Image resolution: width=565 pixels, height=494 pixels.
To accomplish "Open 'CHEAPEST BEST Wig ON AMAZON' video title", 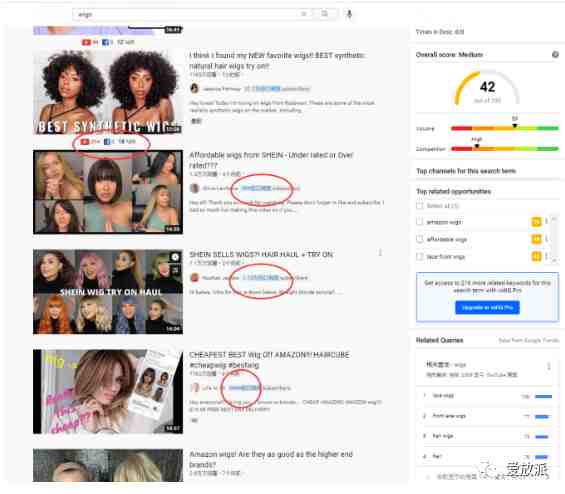I will tap(269, 360).
